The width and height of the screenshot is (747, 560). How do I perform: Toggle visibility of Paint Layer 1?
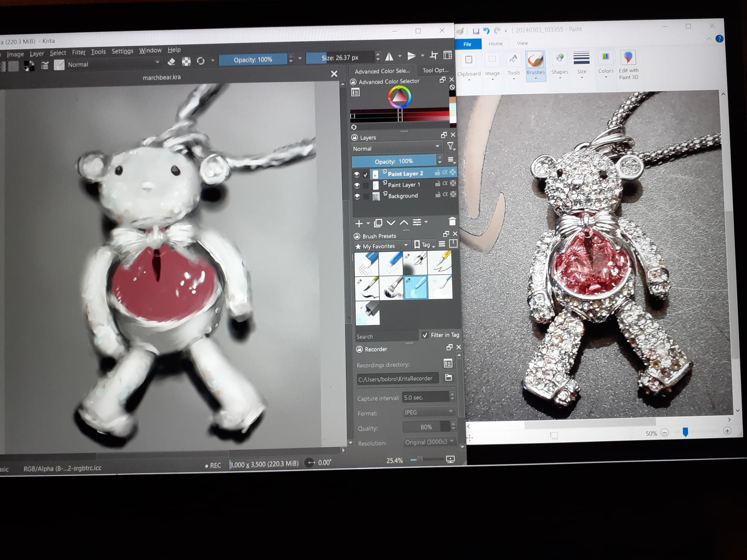click(357, 185)
